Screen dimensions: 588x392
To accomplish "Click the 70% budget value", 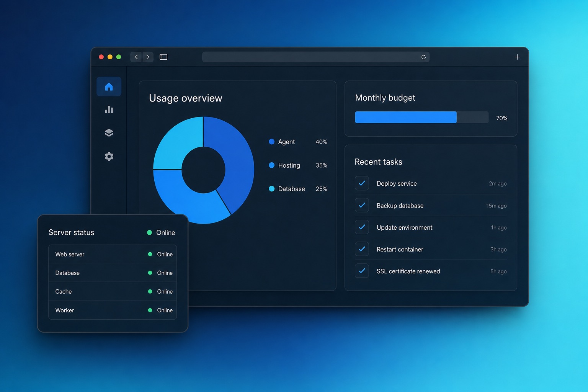I will coord(501,118).
